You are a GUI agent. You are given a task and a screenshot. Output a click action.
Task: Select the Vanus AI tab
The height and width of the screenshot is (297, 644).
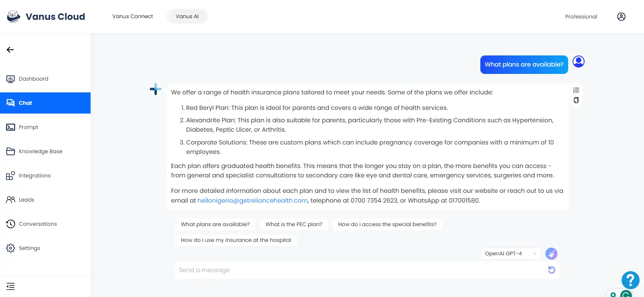point(187,16)
